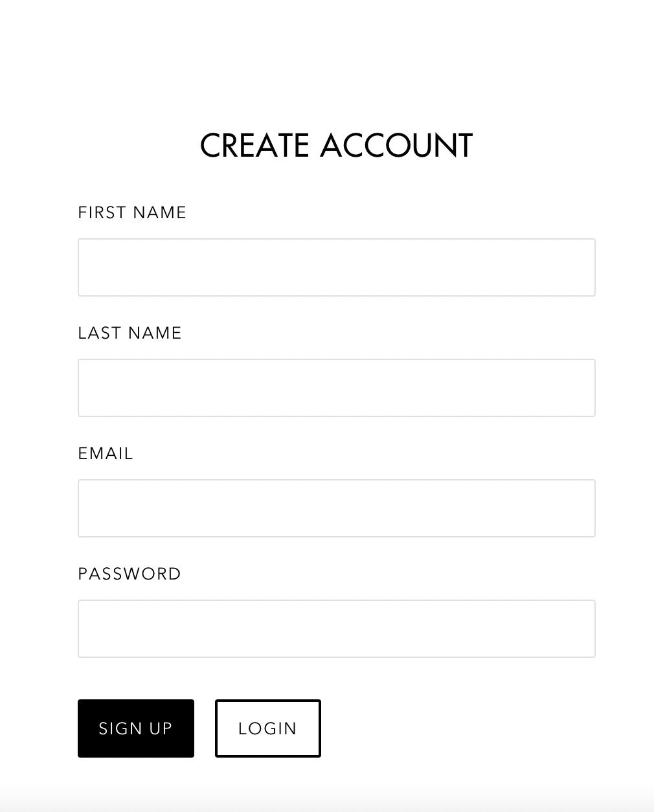Submit the form with Sign Up
Screen dimensions: 654x812
tap(136, 728)
